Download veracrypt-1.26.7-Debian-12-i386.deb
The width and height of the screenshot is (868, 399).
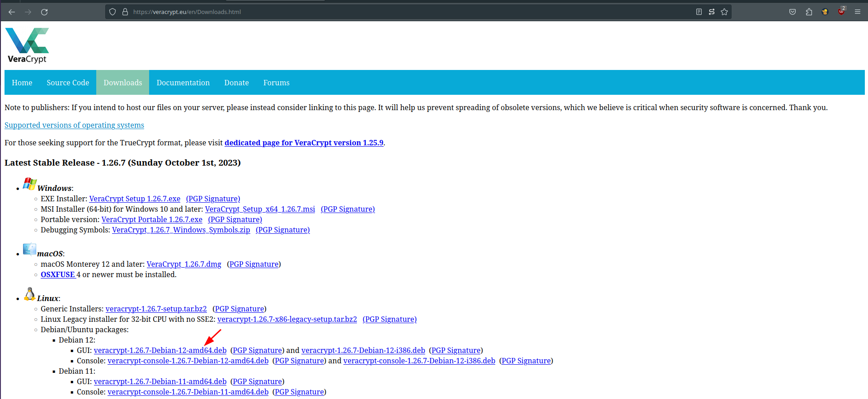point(363,350)
